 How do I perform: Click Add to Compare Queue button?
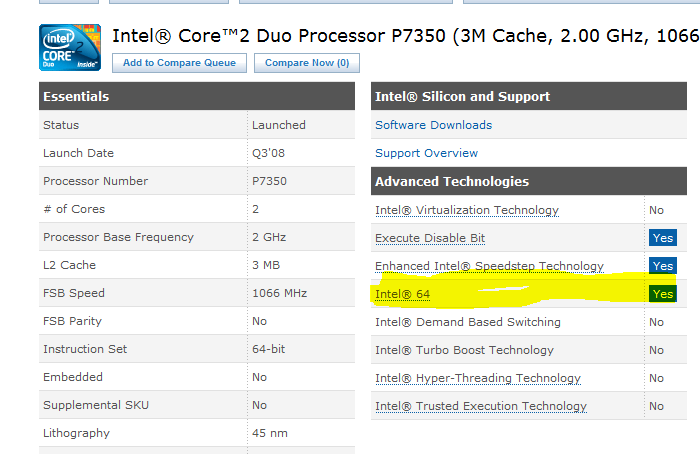tap(180, 63)
